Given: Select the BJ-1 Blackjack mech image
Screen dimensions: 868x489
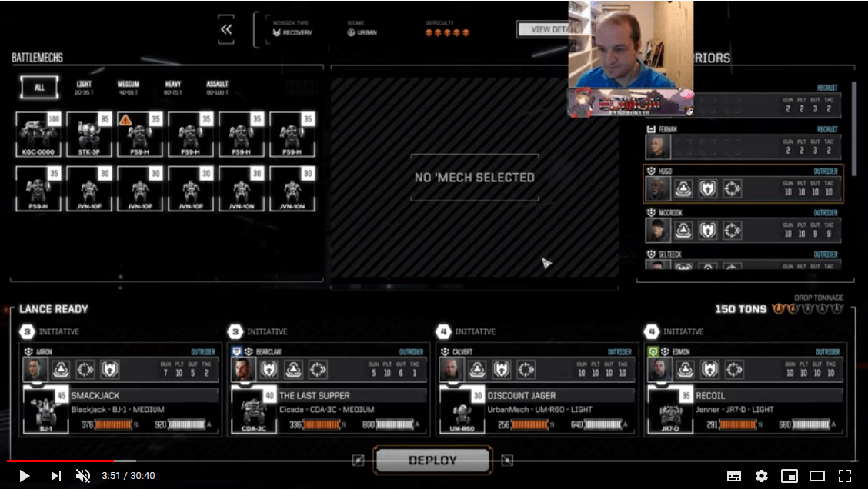Looking at the screenshot, I should point(45,411).
